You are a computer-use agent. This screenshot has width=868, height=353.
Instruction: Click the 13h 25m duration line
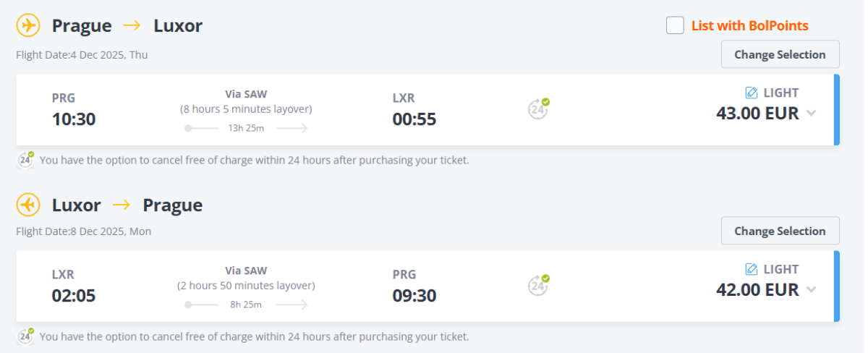(246, 128)
